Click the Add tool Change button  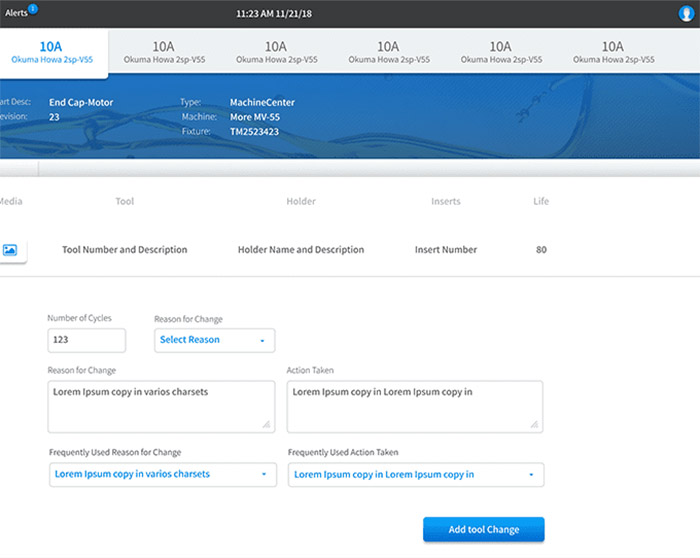(483, 530)
